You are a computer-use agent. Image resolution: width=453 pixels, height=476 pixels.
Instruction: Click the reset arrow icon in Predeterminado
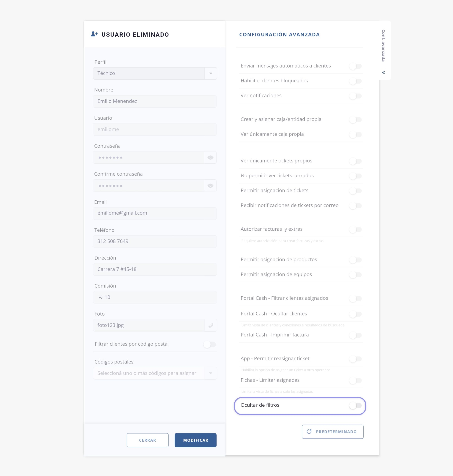point(309,432)
